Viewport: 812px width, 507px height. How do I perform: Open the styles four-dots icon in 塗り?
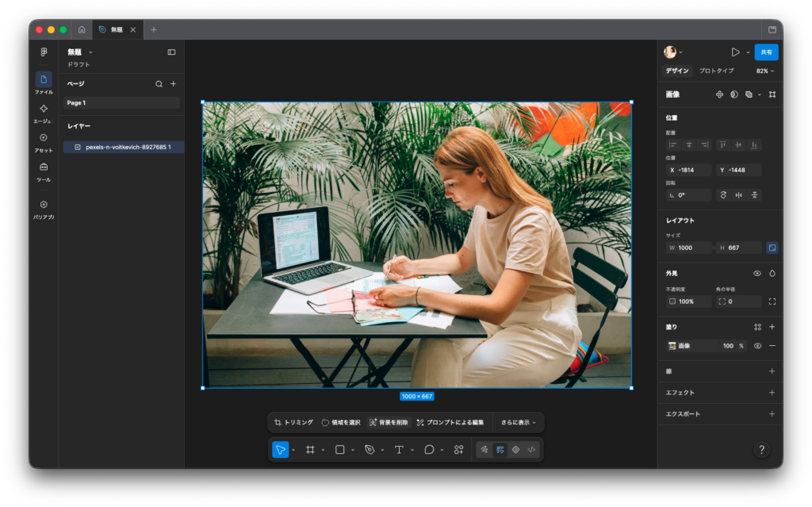(x=757, y=327)
